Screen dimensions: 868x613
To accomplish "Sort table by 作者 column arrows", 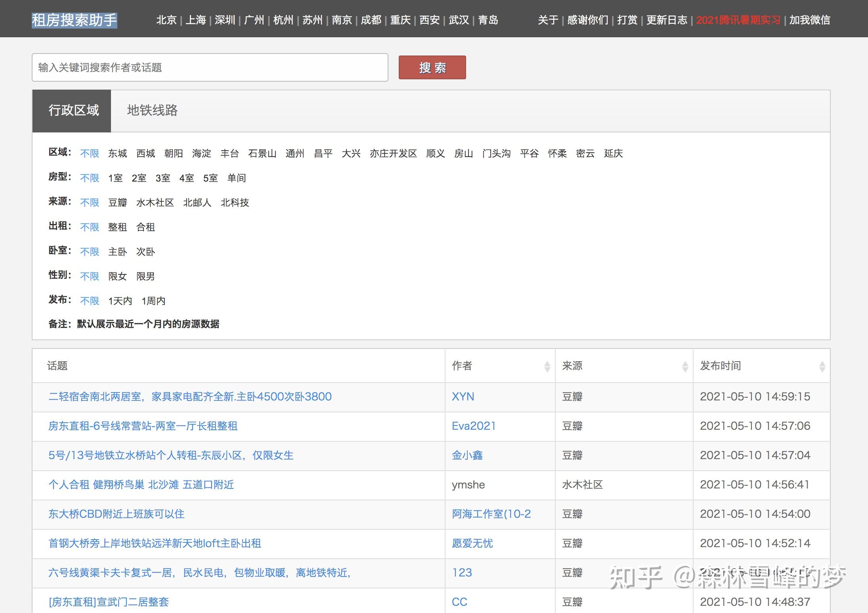I will pyautogui.click(x=547, y=366).
